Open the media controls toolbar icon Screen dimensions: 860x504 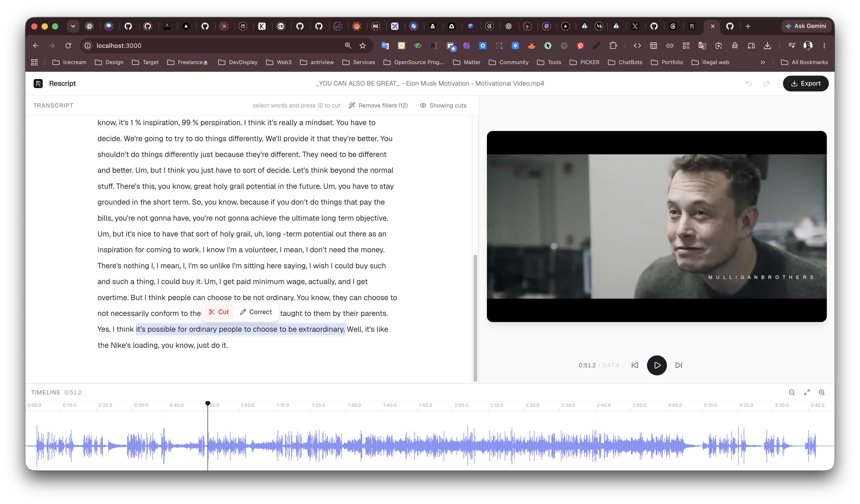click(791, 46)
